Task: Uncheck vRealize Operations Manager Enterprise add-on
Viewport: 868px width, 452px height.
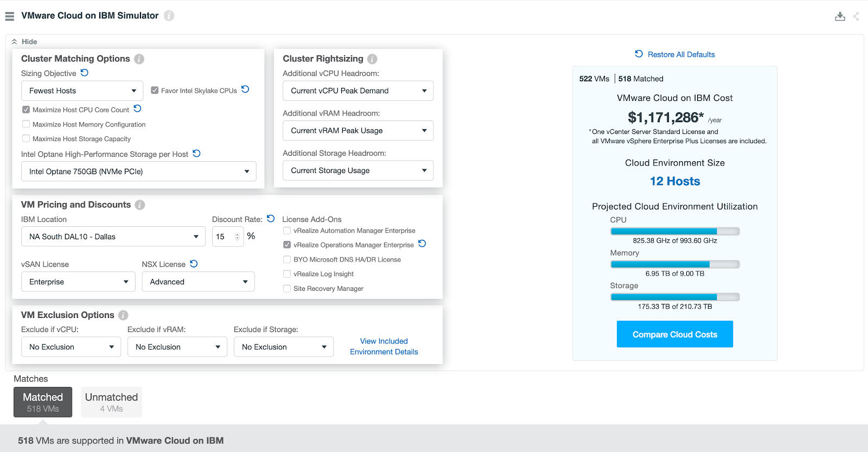Action: click(x=287, y=245)
